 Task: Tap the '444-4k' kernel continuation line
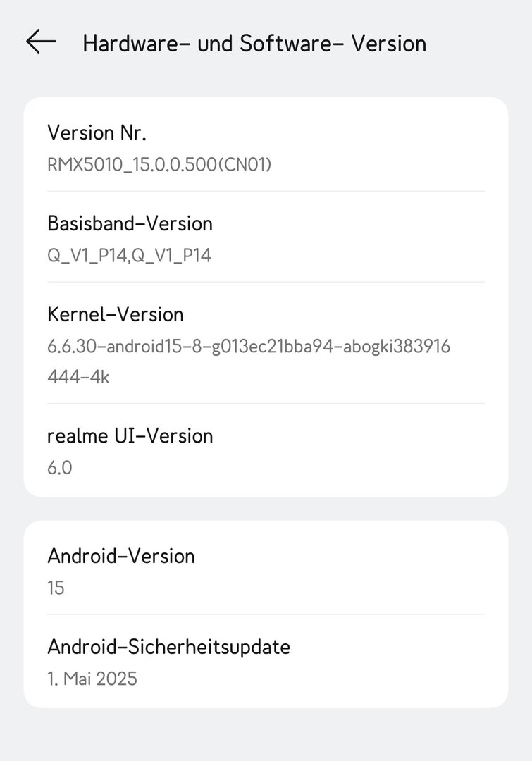[x=78, y=377]
